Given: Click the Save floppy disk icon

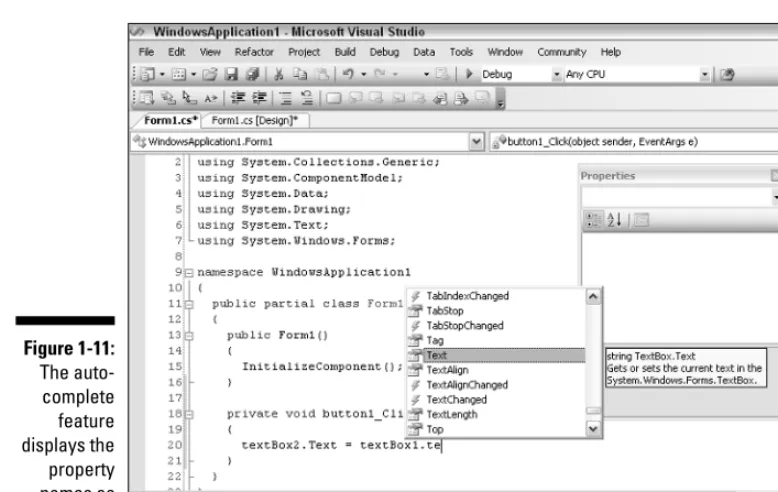Looking at the screenshot, I should [231, 74].
